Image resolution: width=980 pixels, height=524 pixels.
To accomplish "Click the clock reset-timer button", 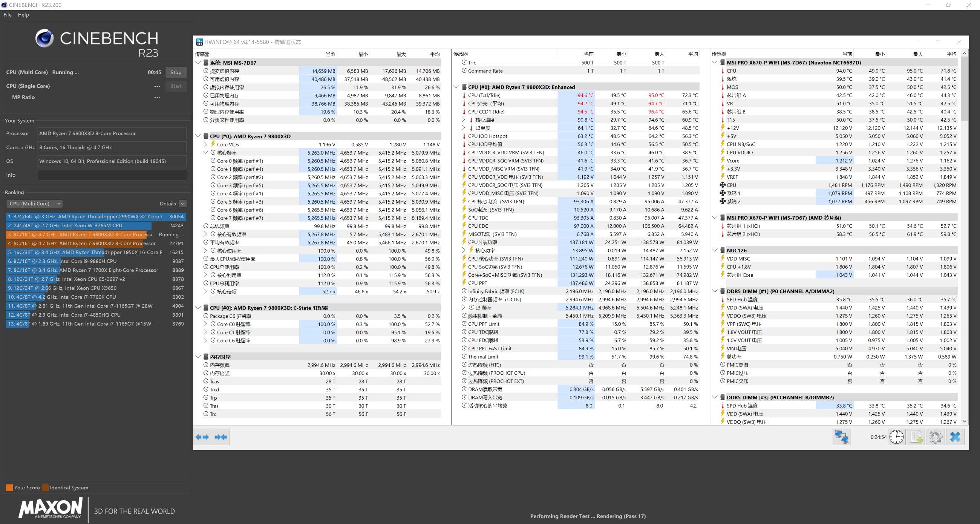I will (897, 437).
